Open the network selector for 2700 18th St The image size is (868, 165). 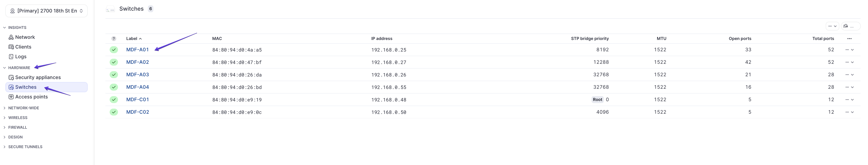(46, 11)
